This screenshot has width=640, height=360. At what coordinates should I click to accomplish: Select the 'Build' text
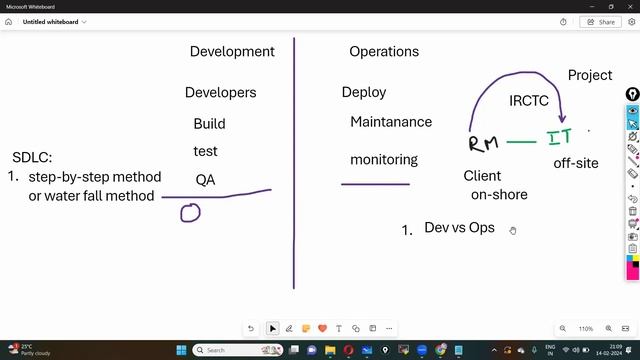(209, 124)
